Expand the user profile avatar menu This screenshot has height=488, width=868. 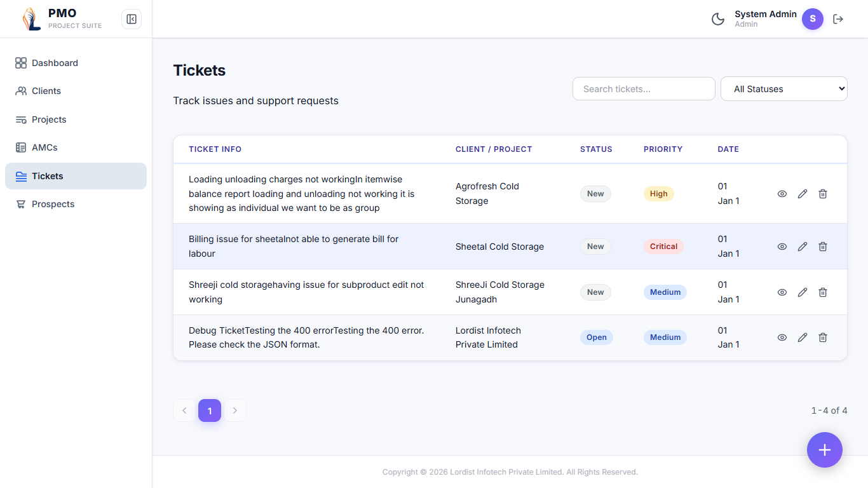tap(813, 19)
